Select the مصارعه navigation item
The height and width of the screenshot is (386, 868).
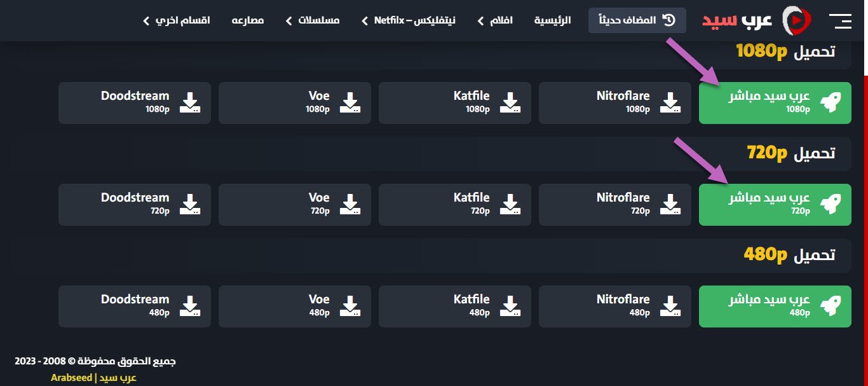point(248,20)
